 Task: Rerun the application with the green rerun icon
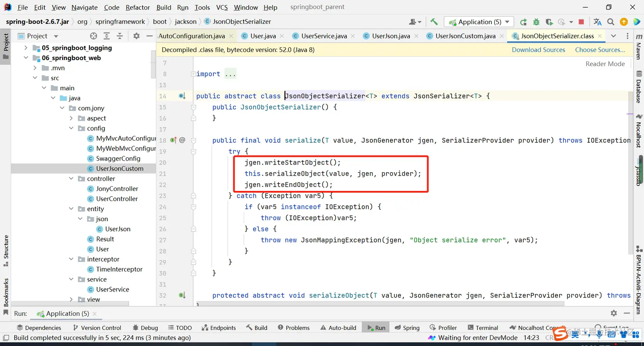click(523, 22)
